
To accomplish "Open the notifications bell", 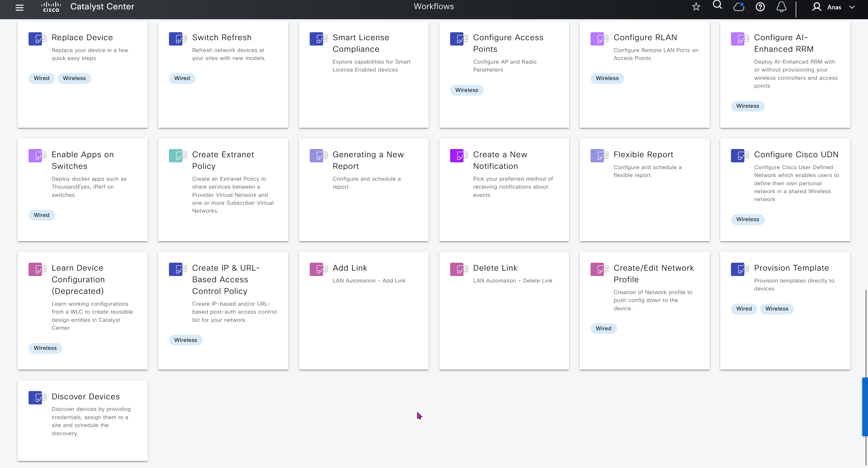I will coord(782,7).
